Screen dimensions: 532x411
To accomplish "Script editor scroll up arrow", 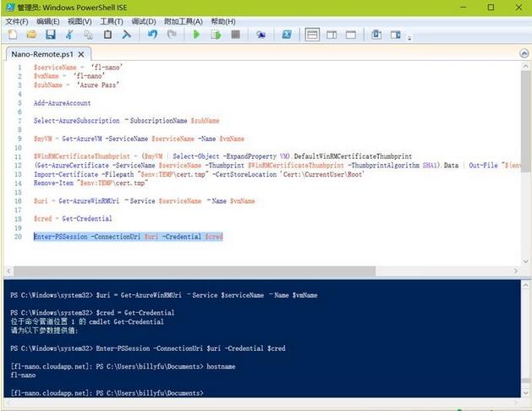I will (525, 66).
